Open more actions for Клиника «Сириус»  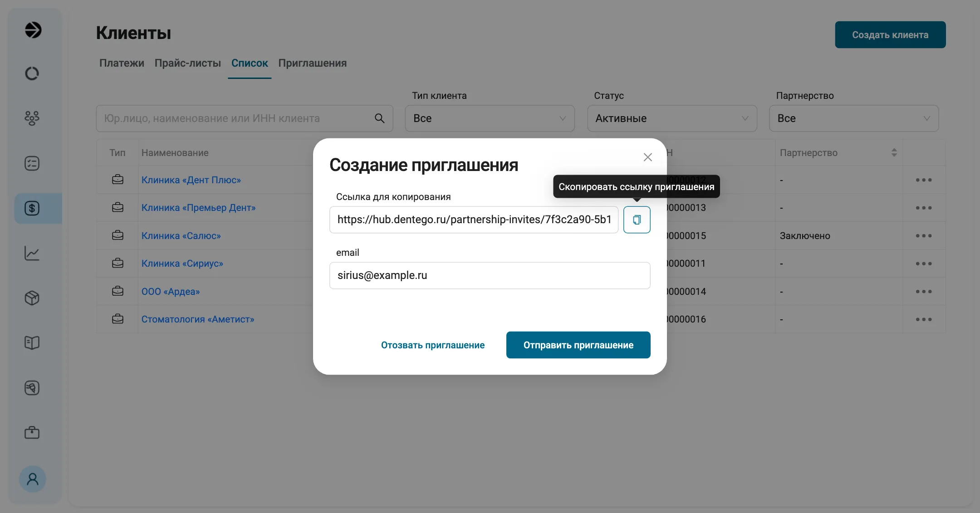point(923,264)
